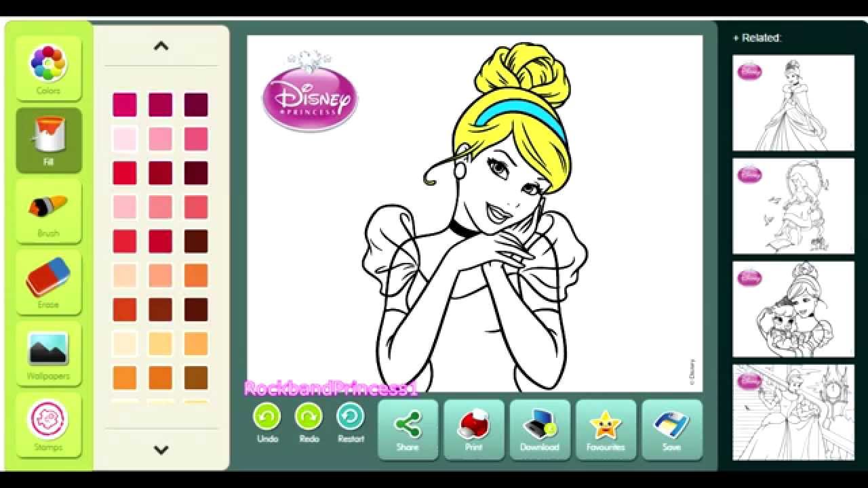Share the Cinderella drawing
Viewport: 868px width, 488px height.
click(408, 430)
